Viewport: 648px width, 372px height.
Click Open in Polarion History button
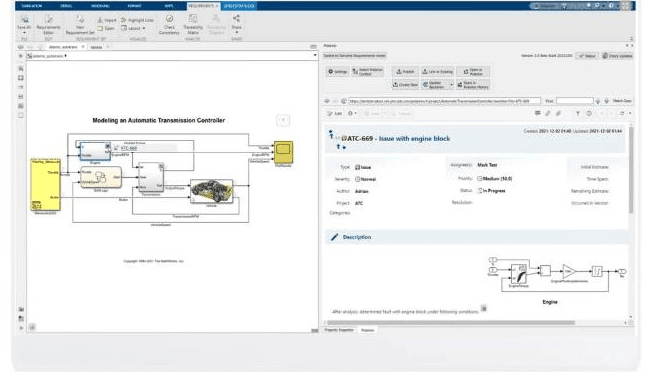473,85
